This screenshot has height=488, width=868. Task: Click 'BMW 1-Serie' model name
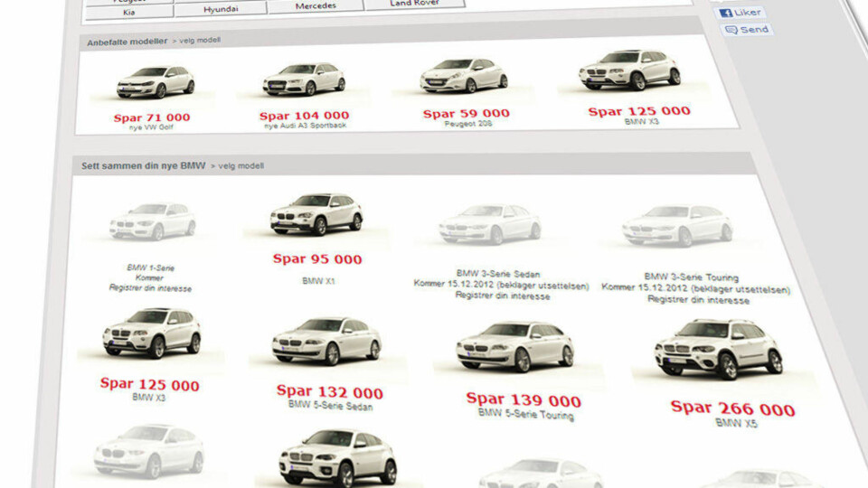151,267
